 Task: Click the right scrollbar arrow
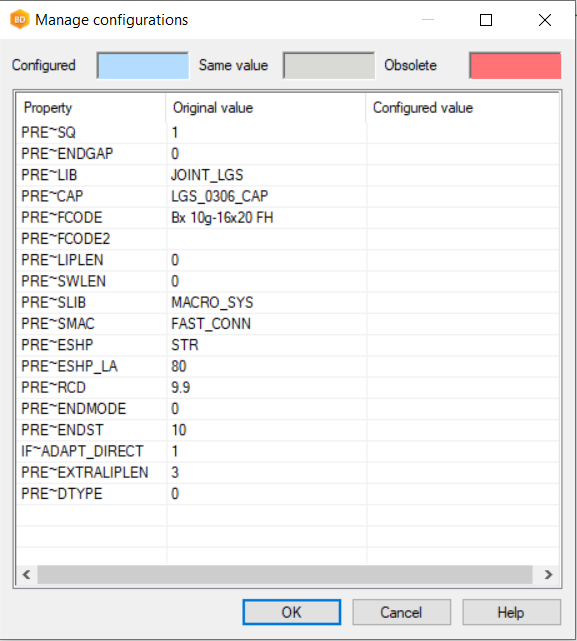tap(548, 574)
